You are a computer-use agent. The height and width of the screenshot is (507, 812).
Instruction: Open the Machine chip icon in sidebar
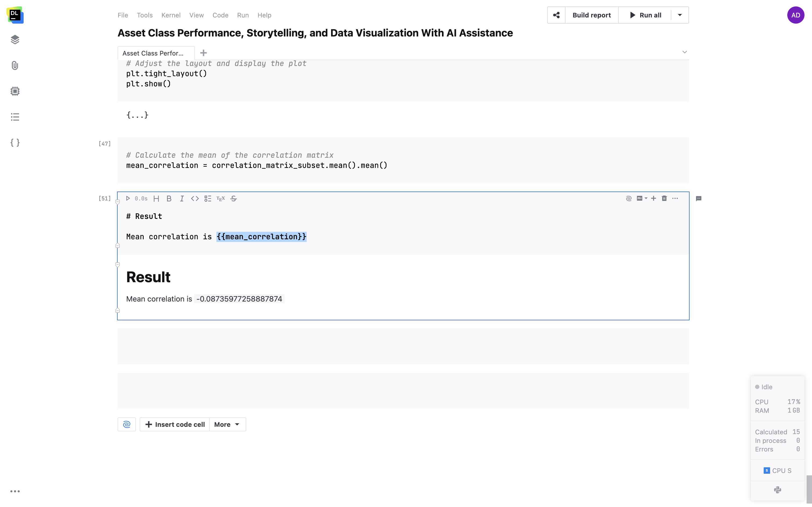pyautogui.click(x=15, y=91)
